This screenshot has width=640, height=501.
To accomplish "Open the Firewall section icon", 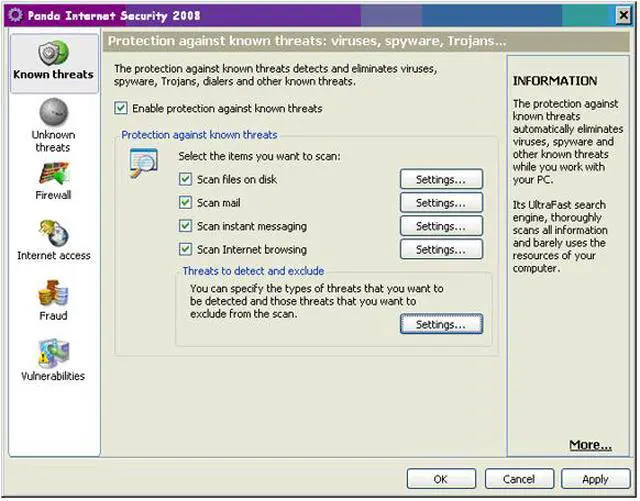I will pos(53,172).
